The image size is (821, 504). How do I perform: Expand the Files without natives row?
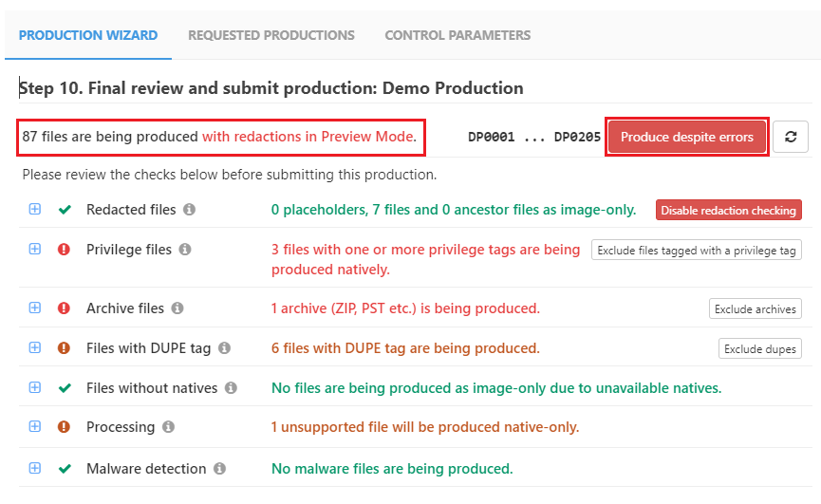pos(34,386)
